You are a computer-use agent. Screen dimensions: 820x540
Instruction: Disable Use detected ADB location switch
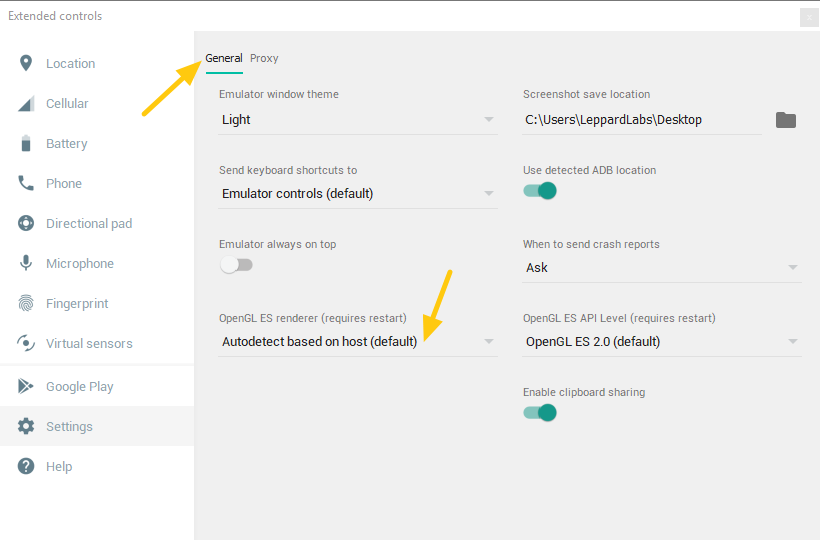(x=540, y=191)
